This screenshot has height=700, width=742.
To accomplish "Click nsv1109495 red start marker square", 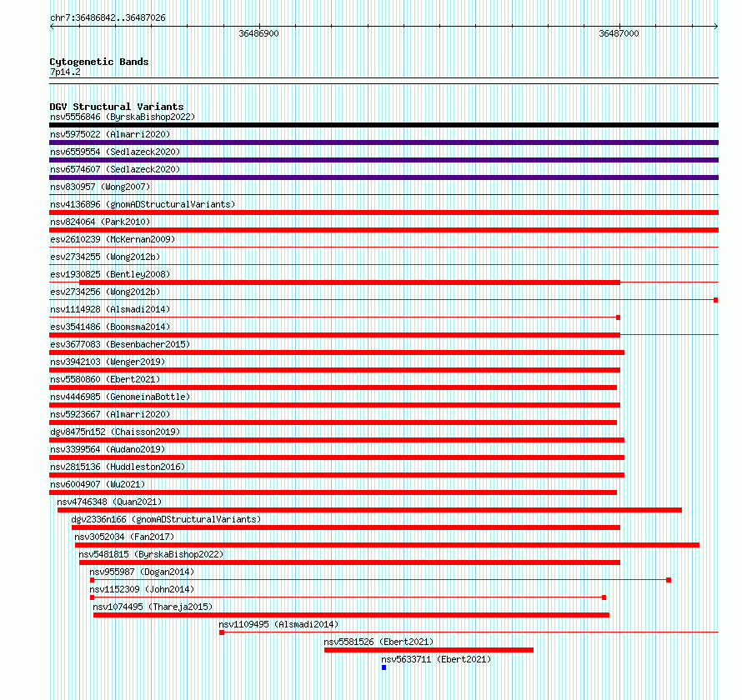I will point(222,632).
